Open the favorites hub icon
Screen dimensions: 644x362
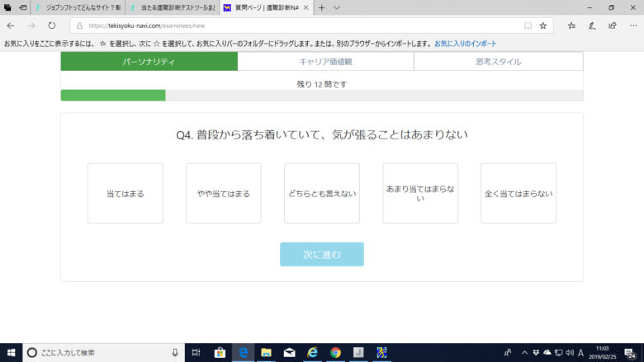pyautogui.click(x=571, y=26)
